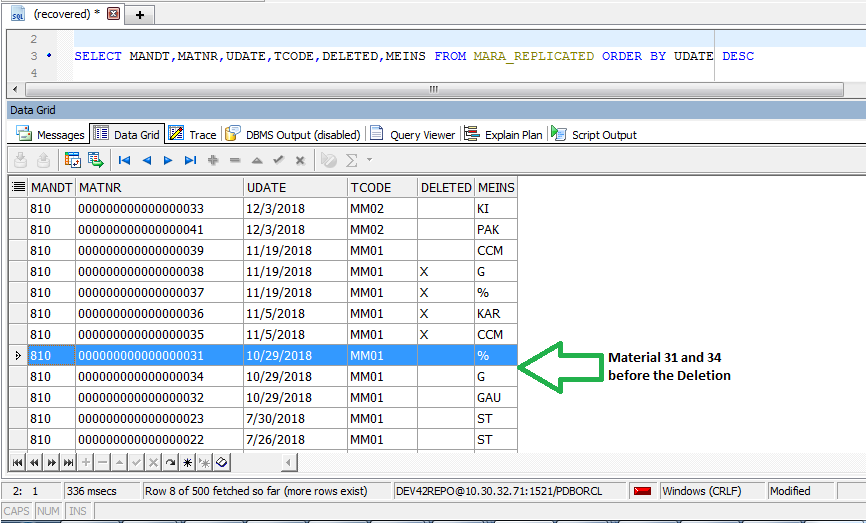Click next-page double arrow in bottom navigator
The width and height of the screenshot is (866, 523).
point(51,462)
